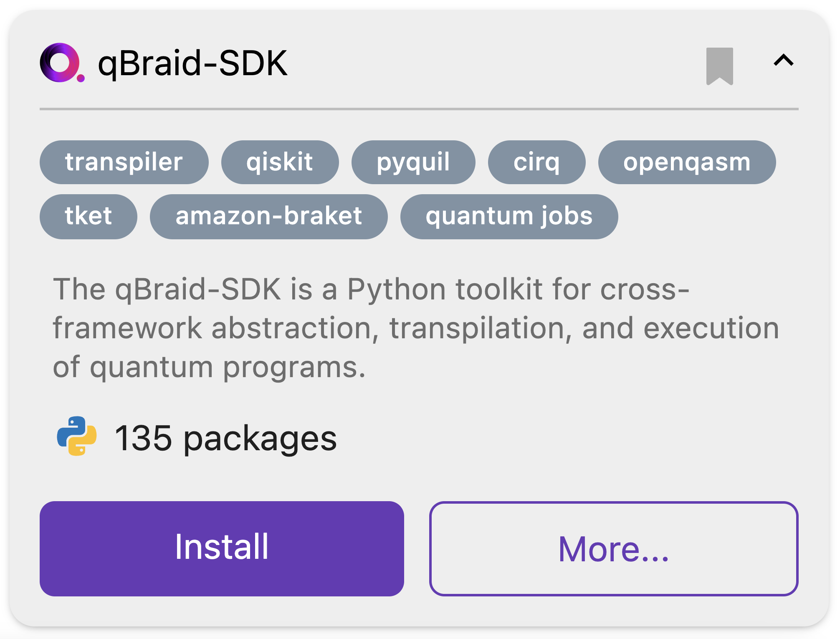840x639 pixels.
Task: Select the quantum jobs tag
Action: pos(509,216)
